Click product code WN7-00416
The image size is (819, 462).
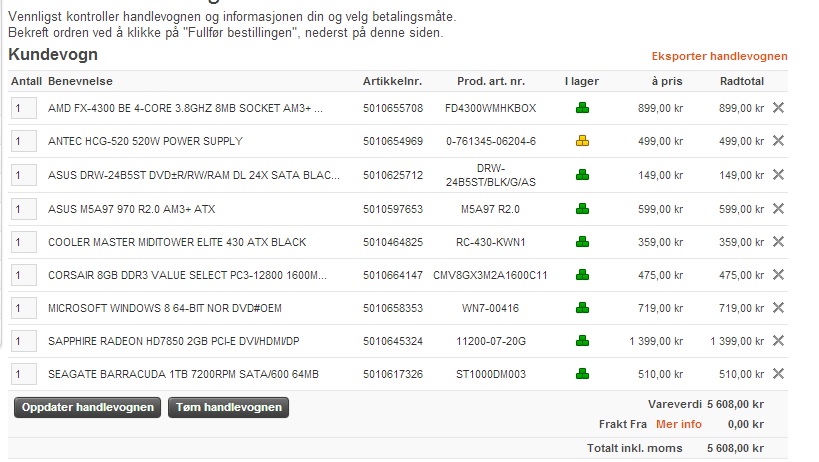pyautogui.click(x=490, y=308)
